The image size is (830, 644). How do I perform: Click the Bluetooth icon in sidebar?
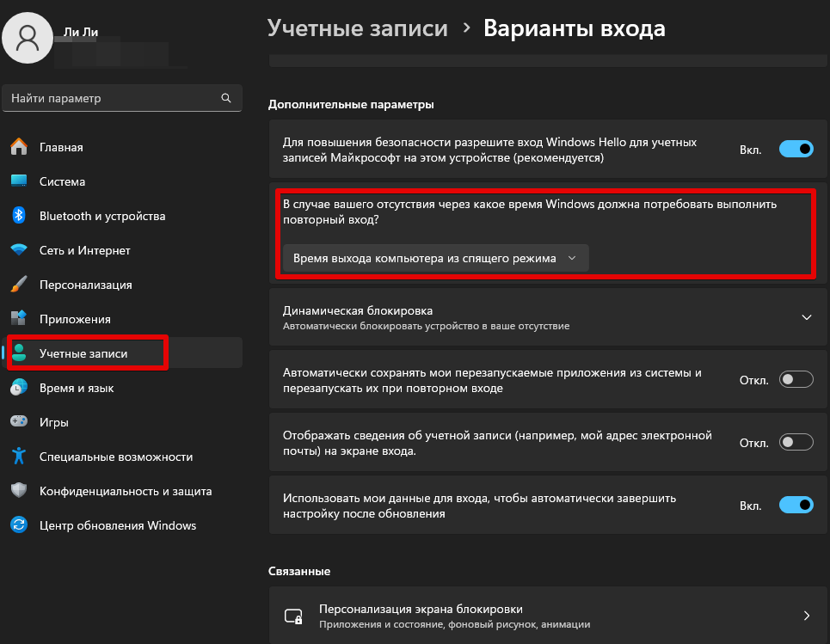pyautogui.click(x=19, y=215)
